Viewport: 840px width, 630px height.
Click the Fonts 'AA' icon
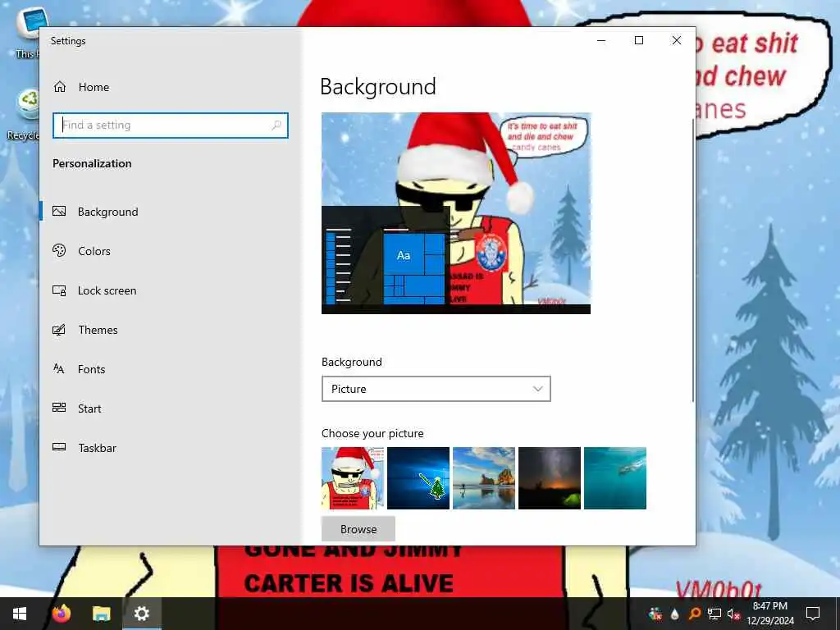(x=59, y=368)
